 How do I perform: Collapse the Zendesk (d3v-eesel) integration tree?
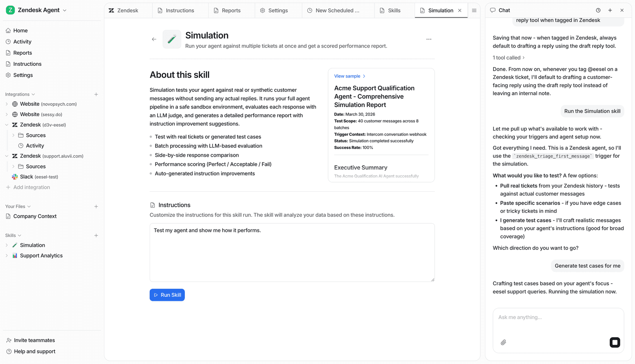6,124
